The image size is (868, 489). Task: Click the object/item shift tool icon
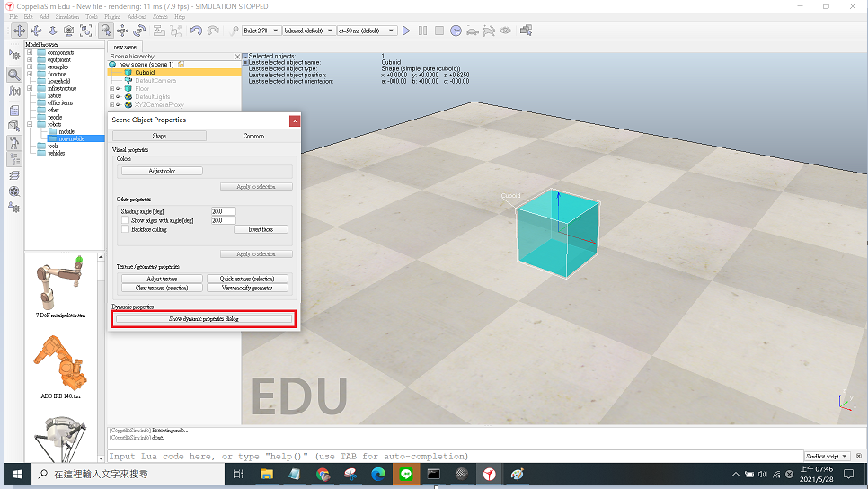[123, 31]
